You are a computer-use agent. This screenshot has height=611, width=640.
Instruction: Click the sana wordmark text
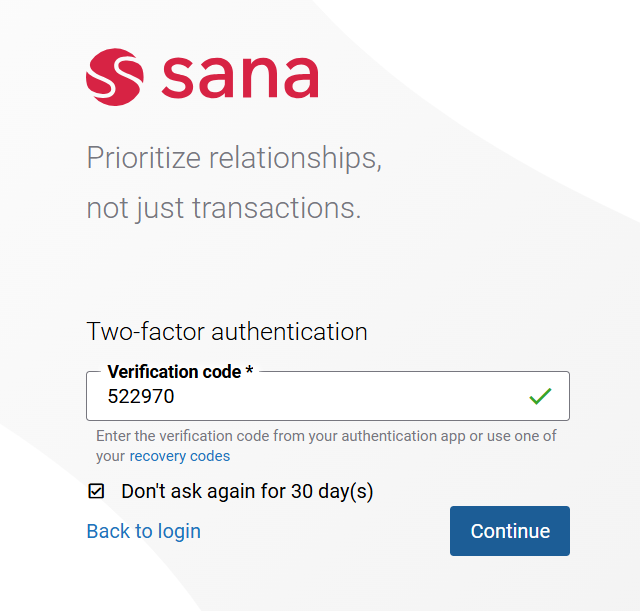[240, 78]
